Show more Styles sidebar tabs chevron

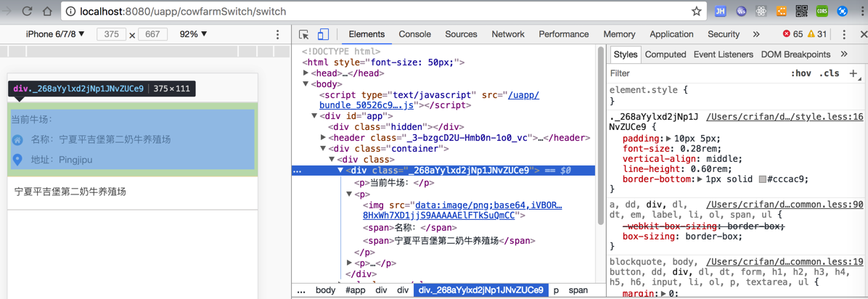pos(844,54)
